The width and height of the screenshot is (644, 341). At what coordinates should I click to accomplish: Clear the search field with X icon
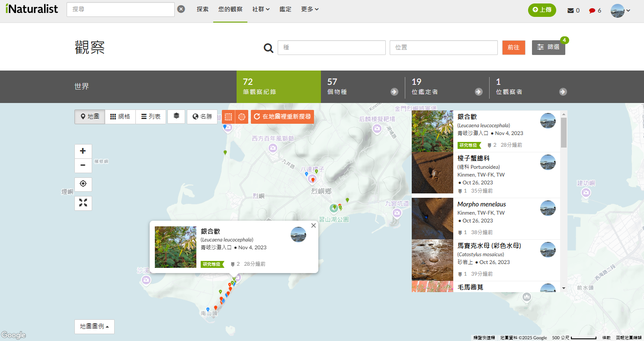coord(181,9)
